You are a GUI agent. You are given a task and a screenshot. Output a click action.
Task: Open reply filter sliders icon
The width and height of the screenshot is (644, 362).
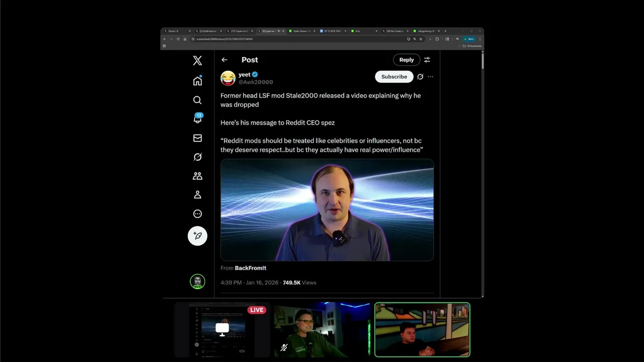(427, 60)
